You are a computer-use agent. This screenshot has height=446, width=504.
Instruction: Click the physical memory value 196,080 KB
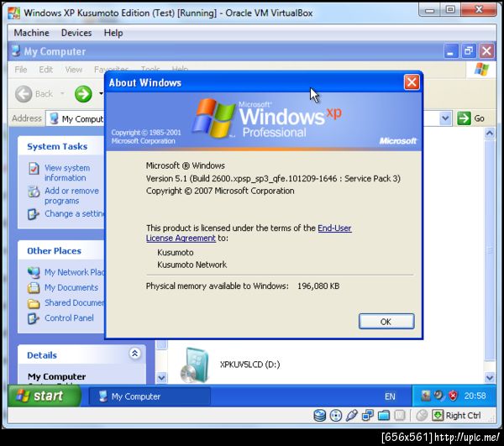point(318,286)
